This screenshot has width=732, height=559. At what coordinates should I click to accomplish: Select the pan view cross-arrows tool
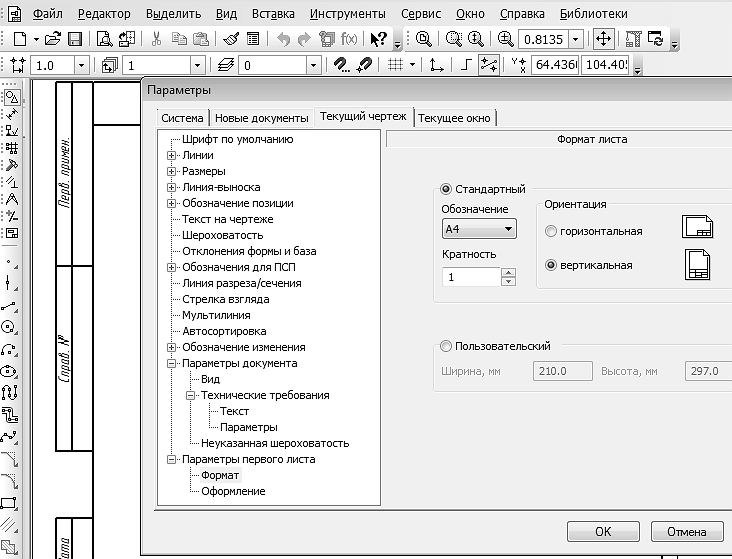click(x=603, y=39)
